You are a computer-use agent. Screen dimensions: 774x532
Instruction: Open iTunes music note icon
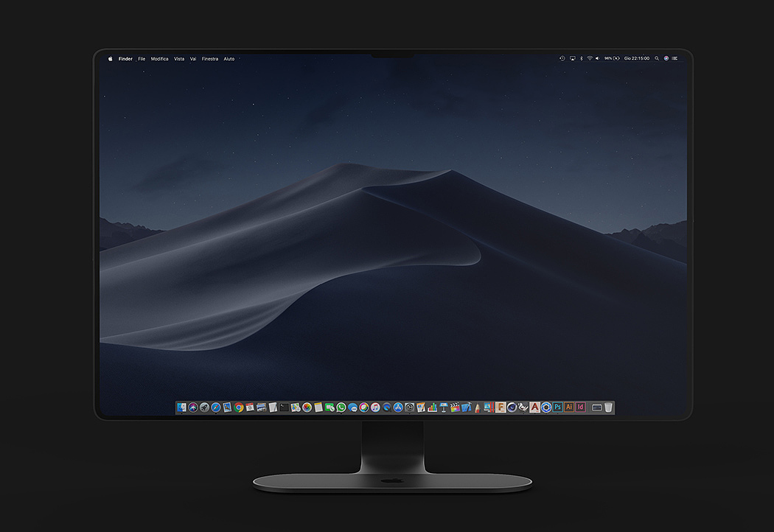click(375, 407)
